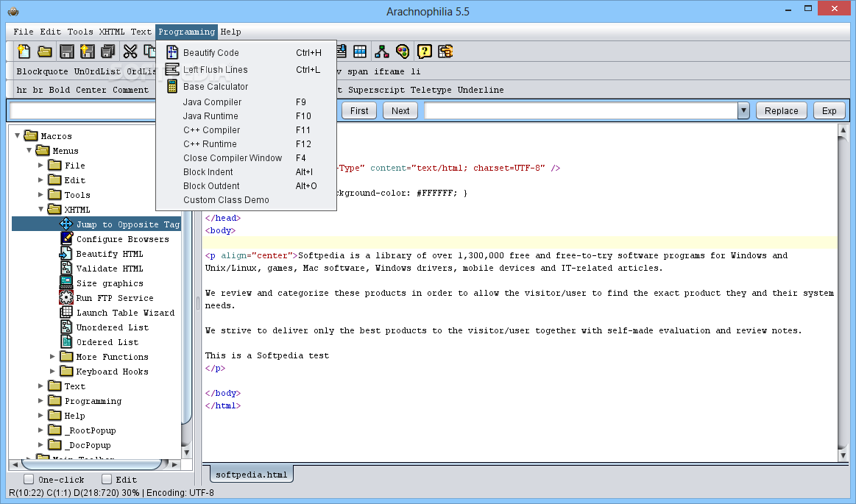Click the last toolbar icon after help
856x504 pixels.
pyautogui.click(x=445, y=52)
